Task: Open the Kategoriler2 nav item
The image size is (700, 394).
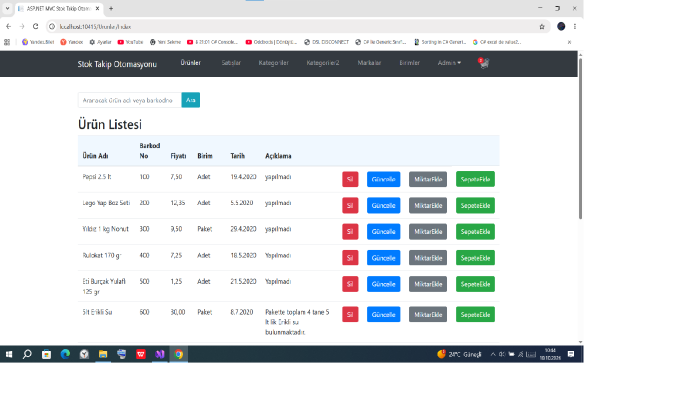Action: 323,63
